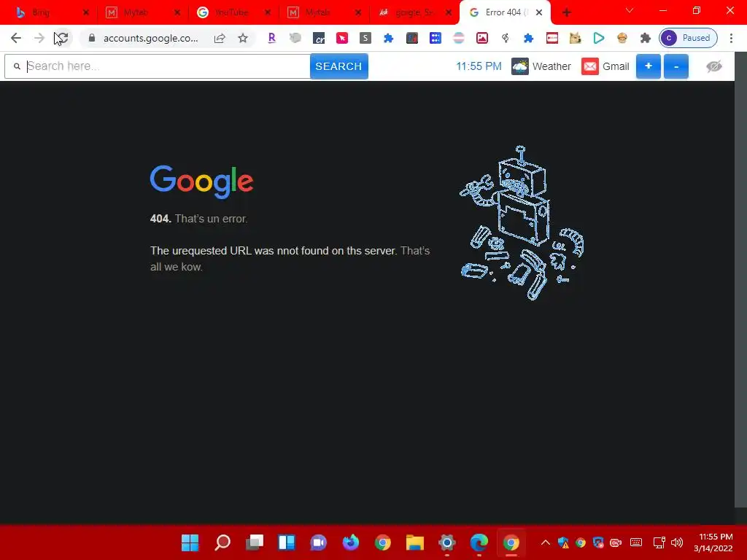Open the 'cr' extension icon
The height and width of the screenshot is (560, 747).
(319, 38)
